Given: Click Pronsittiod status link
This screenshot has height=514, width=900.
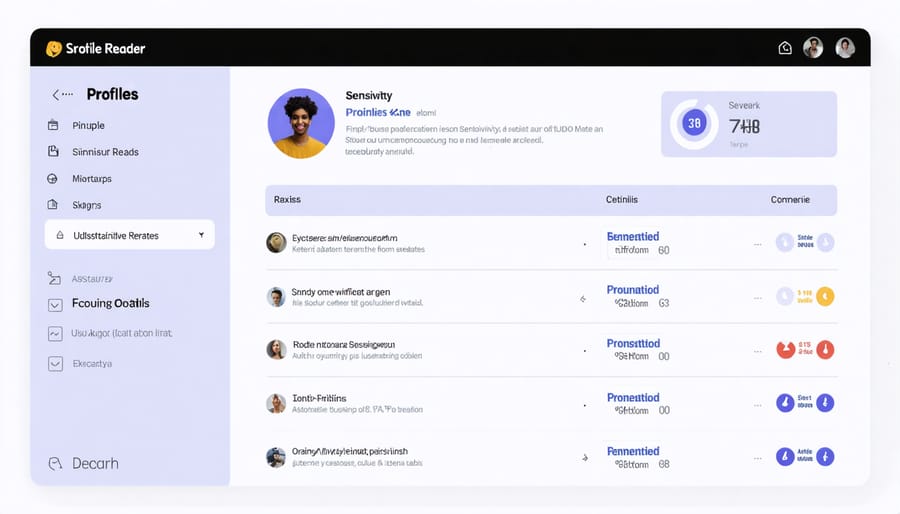Looking at the screenshot, I should coord(633,343).
